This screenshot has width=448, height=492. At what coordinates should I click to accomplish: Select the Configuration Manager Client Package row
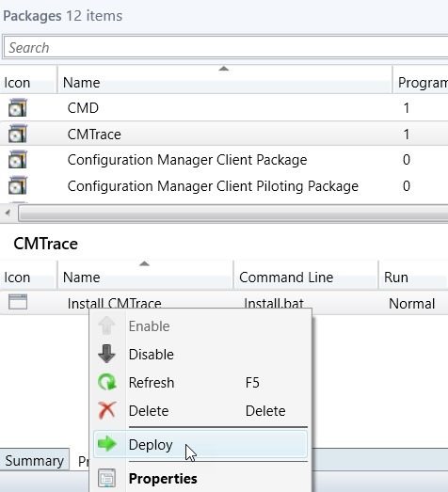coord(224,160)
